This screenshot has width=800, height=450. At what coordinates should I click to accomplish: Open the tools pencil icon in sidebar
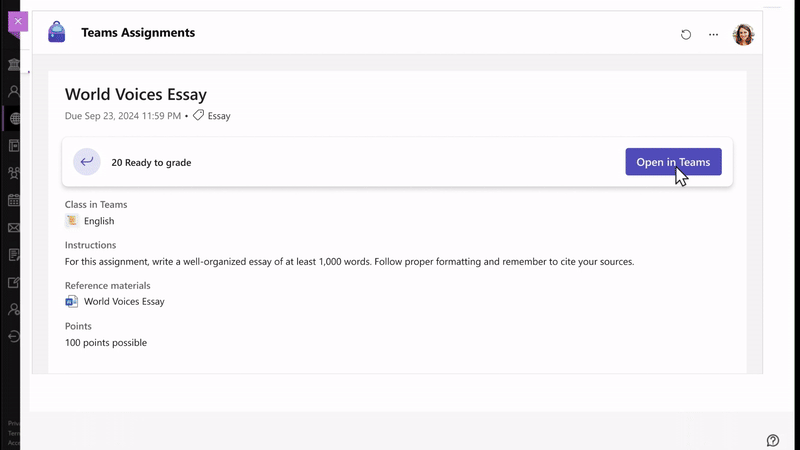14,282
